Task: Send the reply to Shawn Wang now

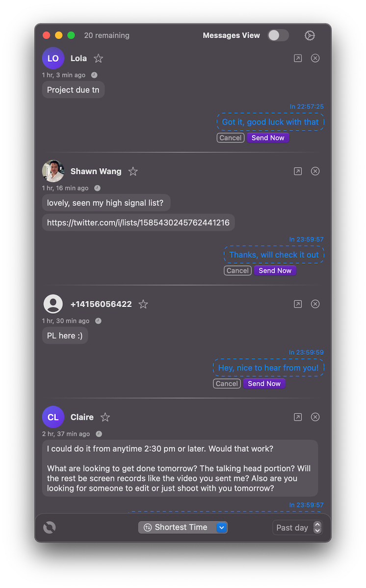Action: pos(275,270)
